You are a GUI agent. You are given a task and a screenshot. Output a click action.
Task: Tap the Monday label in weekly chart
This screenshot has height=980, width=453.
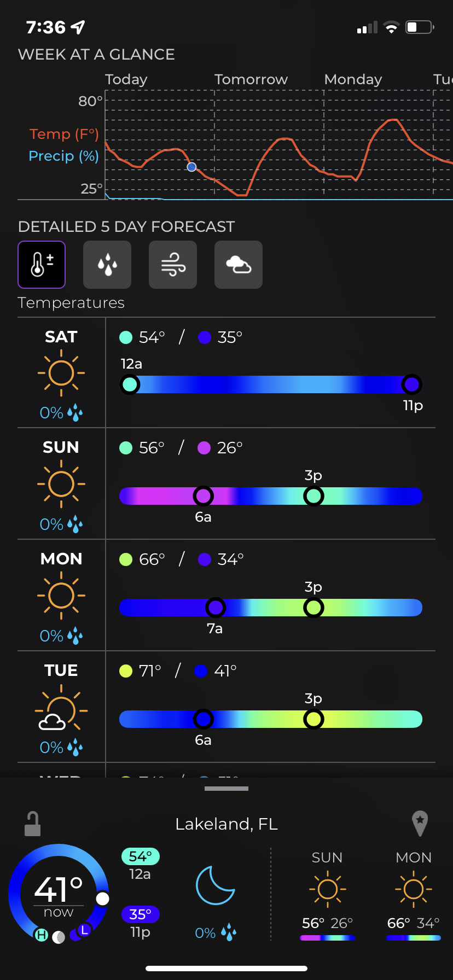coord(353,80)
